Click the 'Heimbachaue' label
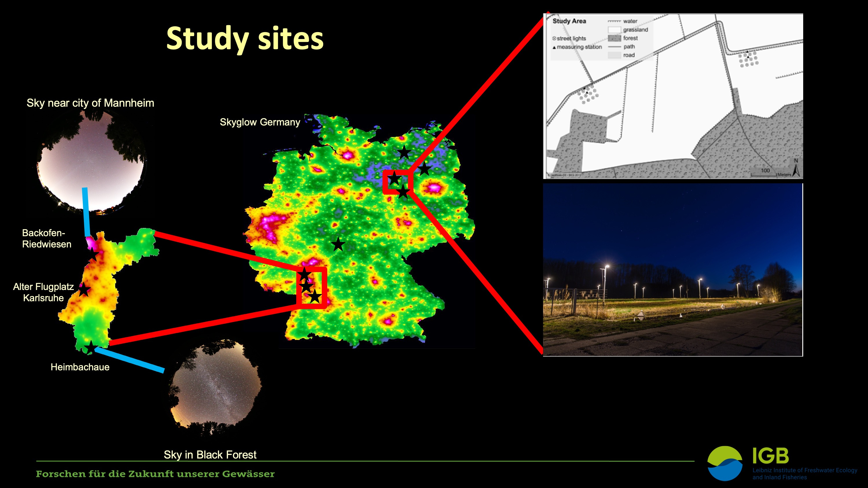The image size is (868, 488). coord(80,367)
